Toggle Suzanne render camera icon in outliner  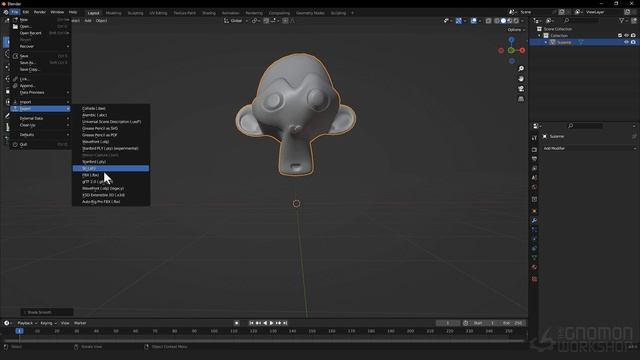point(633,42)
